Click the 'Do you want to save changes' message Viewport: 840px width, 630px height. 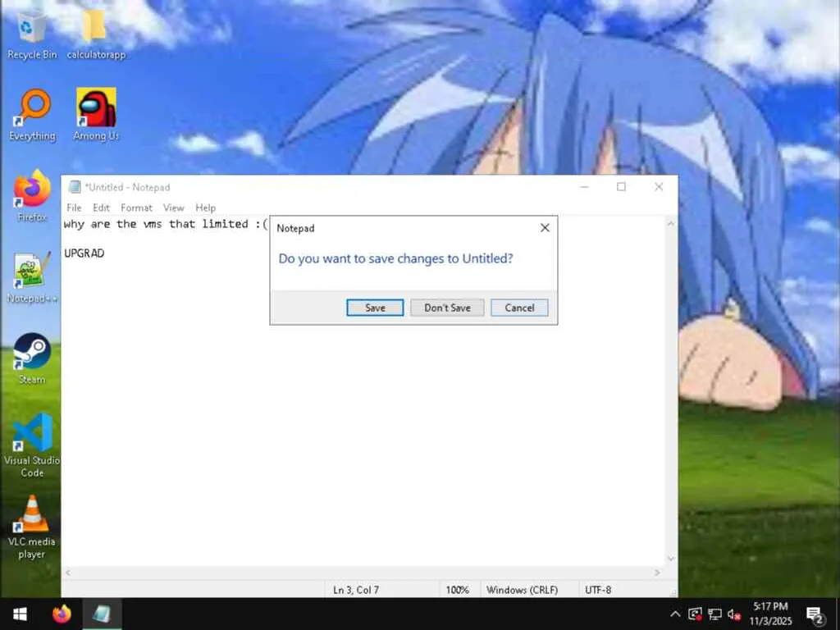395,258
